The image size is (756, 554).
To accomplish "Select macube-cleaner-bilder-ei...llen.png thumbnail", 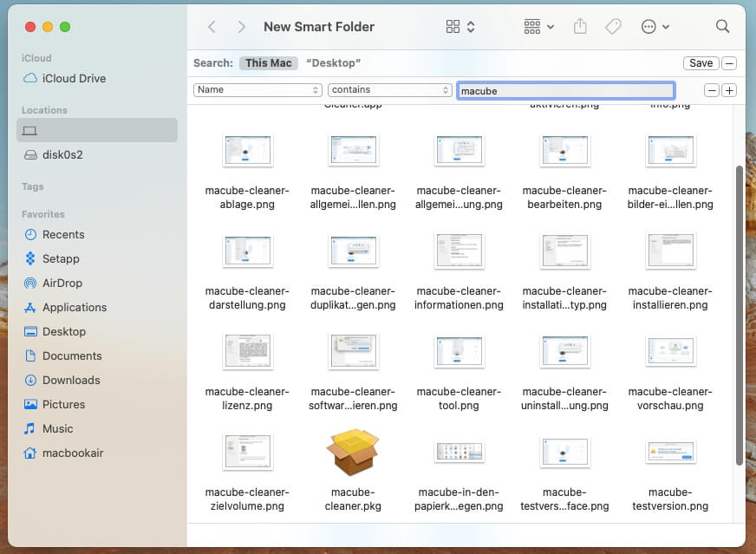I will pyautogui.click(x=670, y=151).
